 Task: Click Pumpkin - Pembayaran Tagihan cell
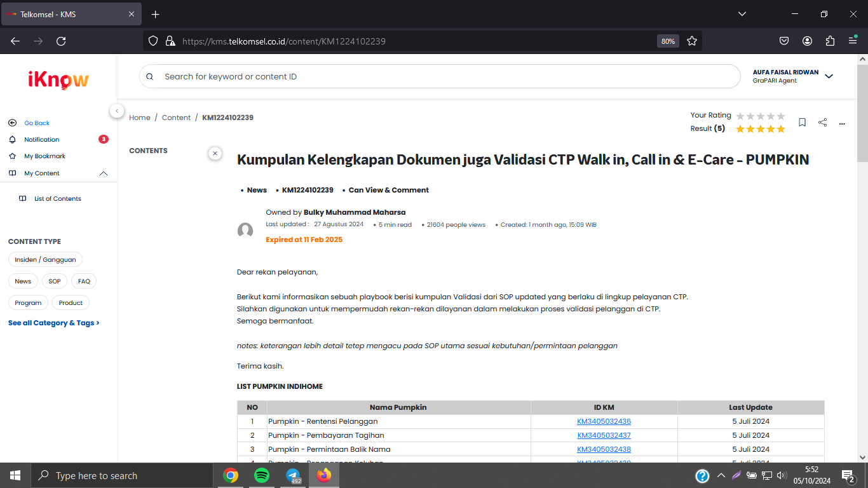tap(399, 435)
